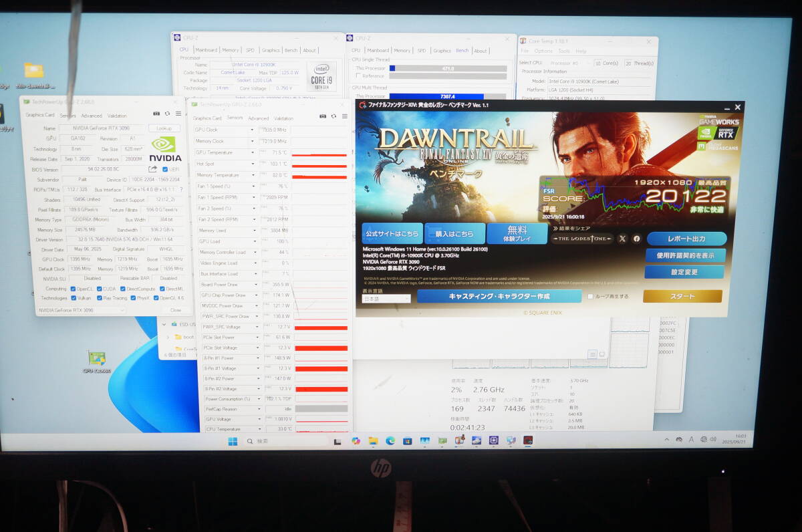Open Memory Used sensor dropdown arrow
This screenshot has width=802, height=532.
254,231
